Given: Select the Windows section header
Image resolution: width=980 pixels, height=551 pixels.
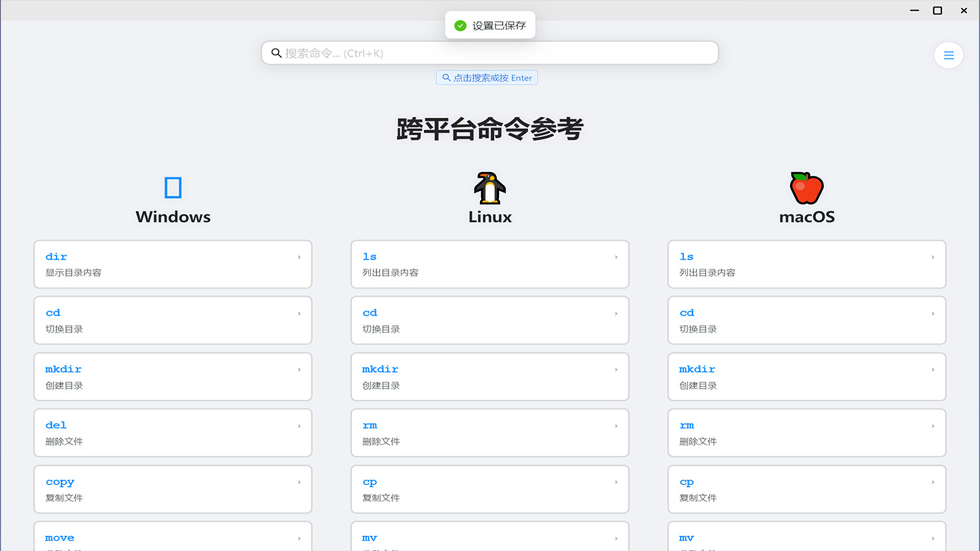Looking at the screenshot, I should coord(173,216).
